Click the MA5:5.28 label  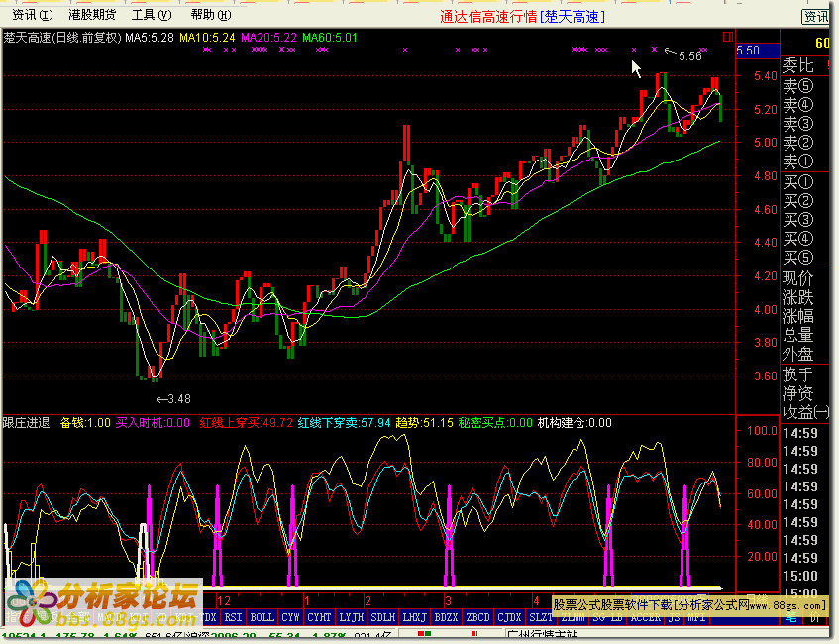[x=150, y=38]
